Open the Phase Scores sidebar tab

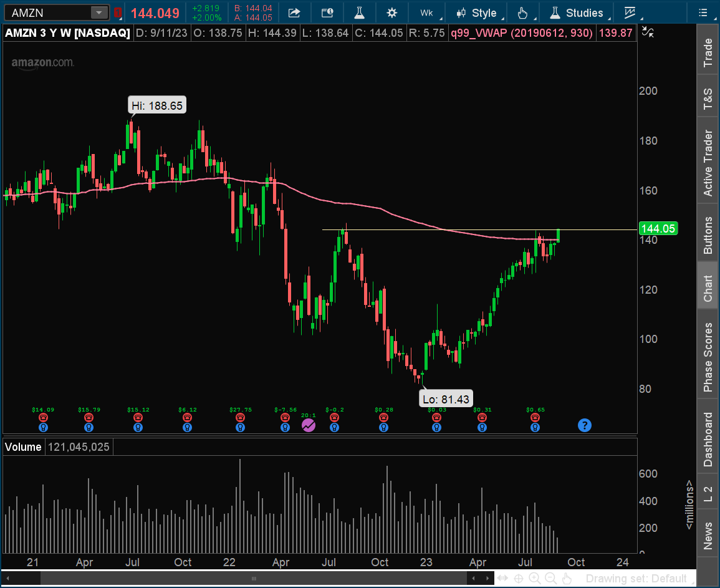(x=708, y=357)
